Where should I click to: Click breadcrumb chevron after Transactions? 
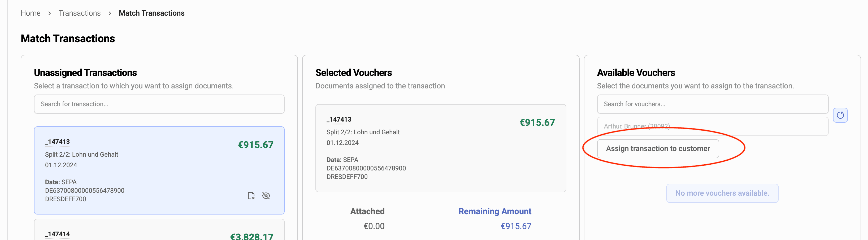click(110, 13)
